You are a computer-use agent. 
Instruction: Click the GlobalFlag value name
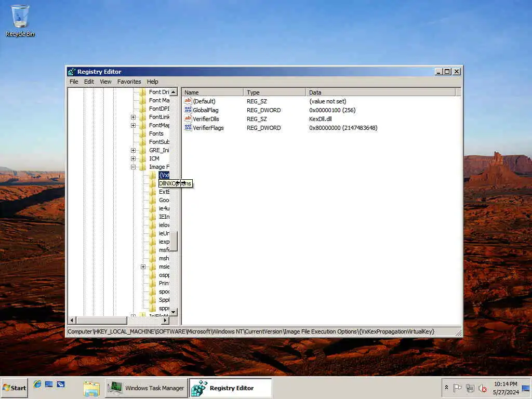pos(206,110)
